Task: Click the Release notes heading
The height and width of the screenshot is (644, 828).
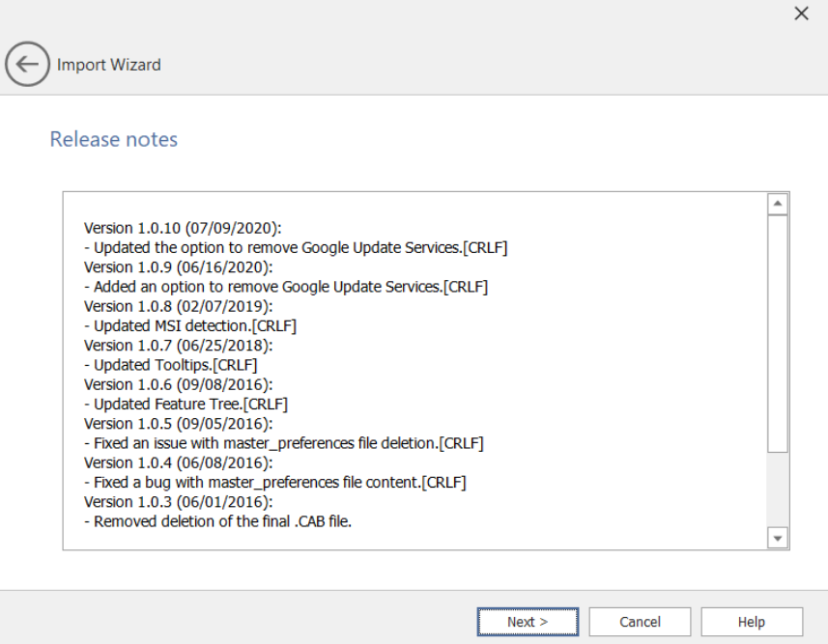Action: (113, 139)
